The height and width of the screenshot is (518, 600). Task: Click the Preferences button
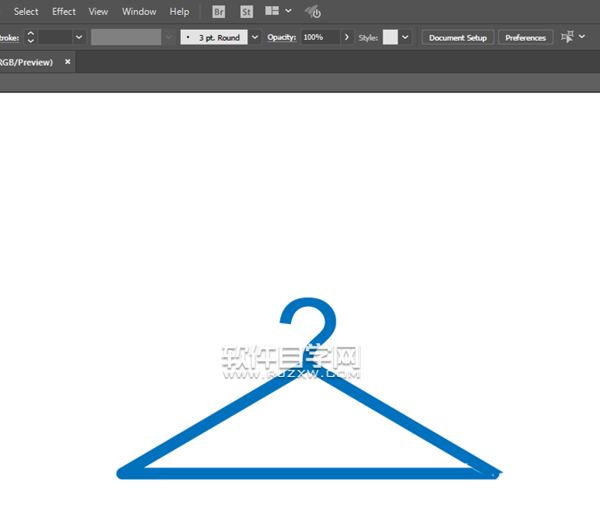click(525, 37)
